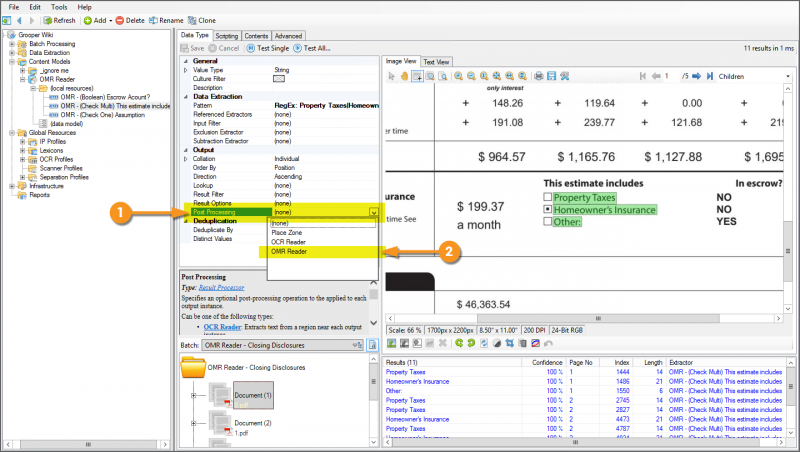
Task: Check the Property Taxes checkbox in document
Action: click(547, 197)
